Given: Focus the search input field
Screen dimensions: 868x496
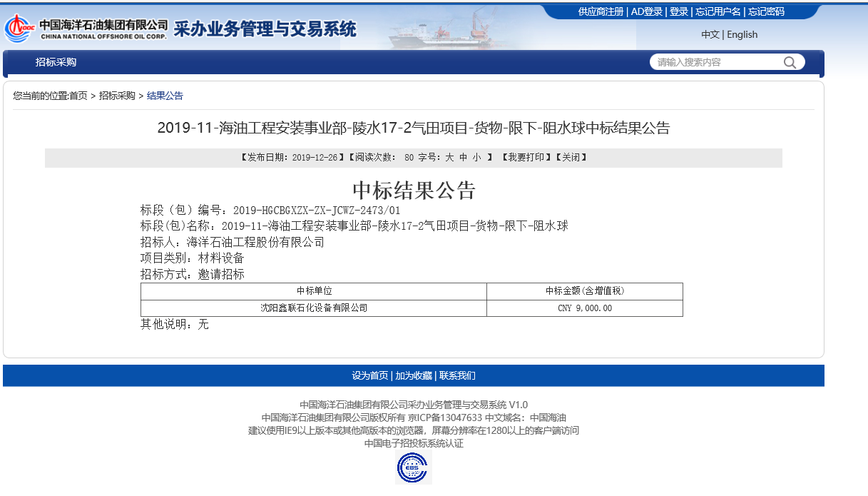Looking at the screenshot, I should (x=717, y=62).
